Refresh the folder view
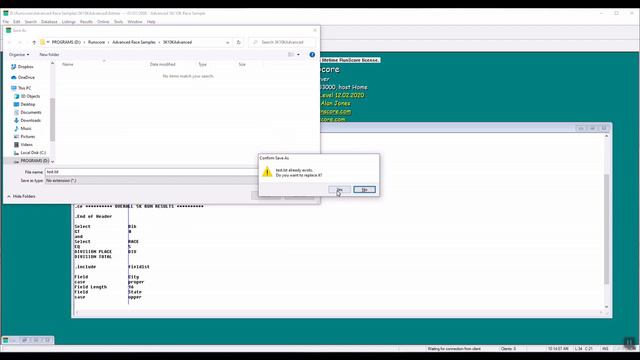640x360 pixels. point(239,42)
